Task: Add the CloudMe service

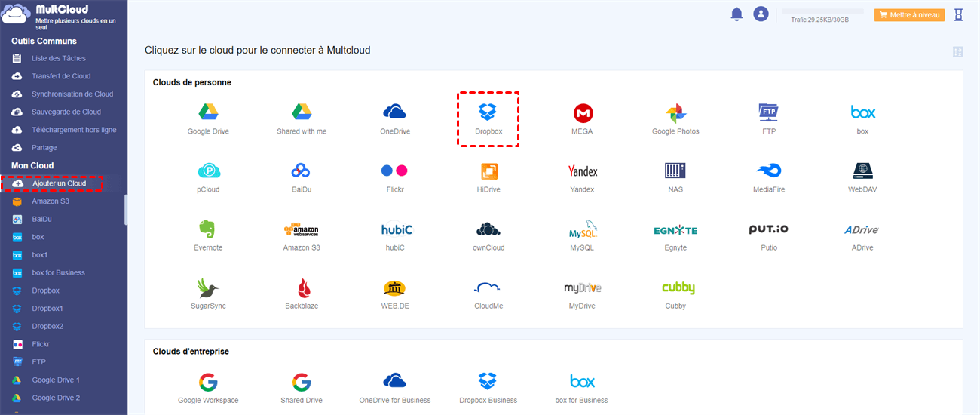Action: [488, 294]
